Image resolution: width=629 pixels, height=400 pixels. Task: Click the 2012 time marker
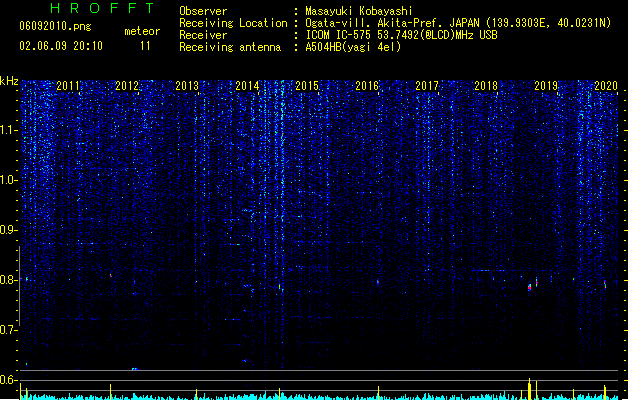127,86
